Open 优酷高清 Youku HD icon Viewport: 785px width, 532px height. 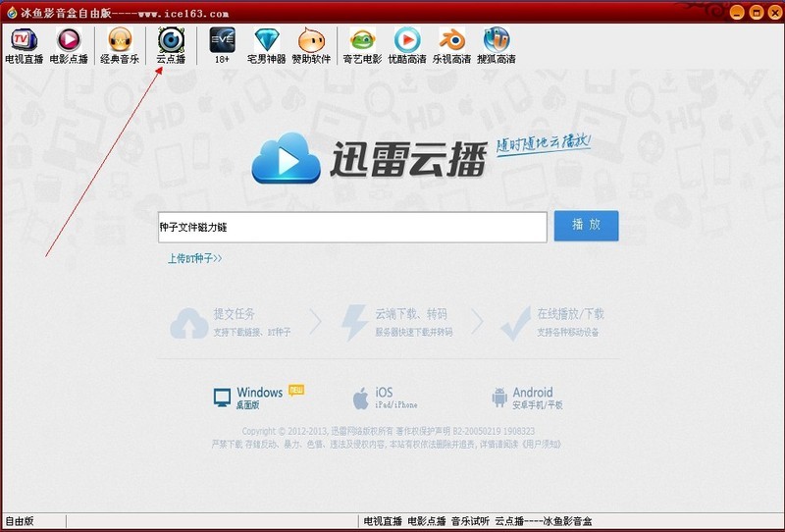(407, 45)
